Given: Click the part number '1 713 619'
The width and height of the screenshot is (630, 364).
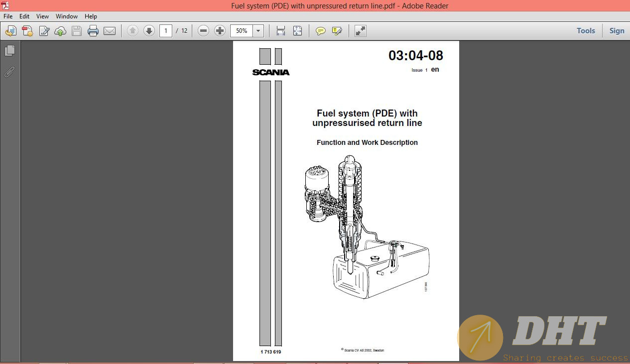Looking at the screenshot, I should coord(271,352).
